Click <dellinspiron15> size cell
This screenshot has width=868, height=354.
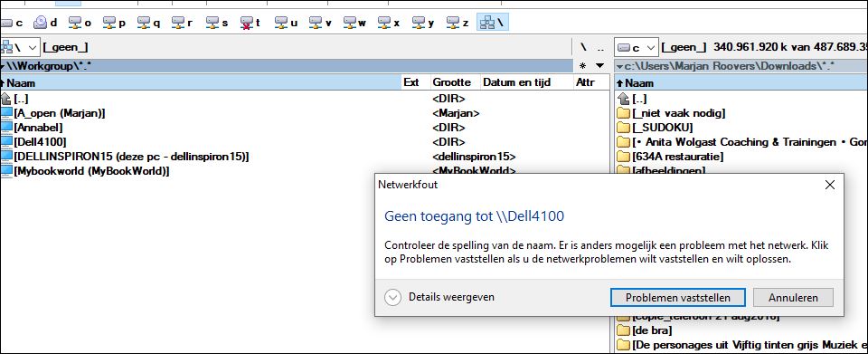point(474,157)
